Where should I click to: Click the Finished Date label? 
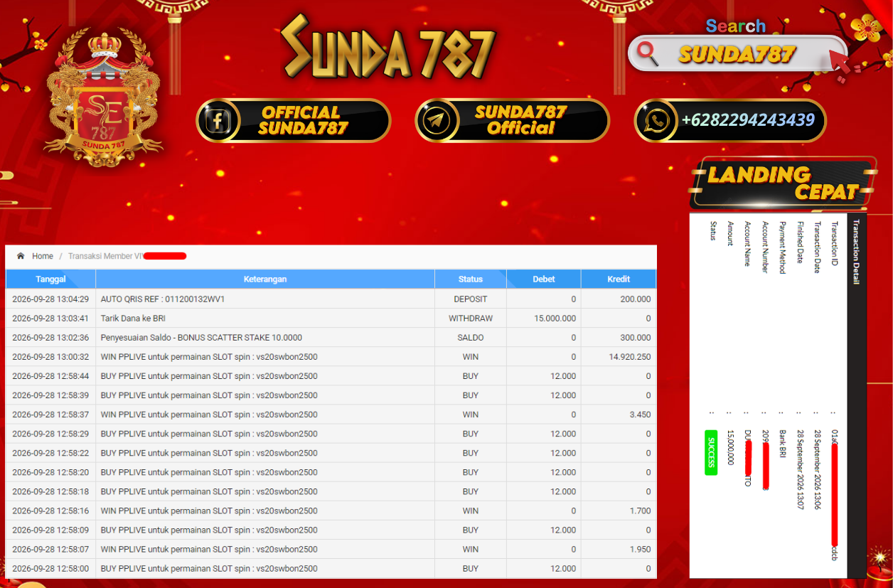(800, 242)
